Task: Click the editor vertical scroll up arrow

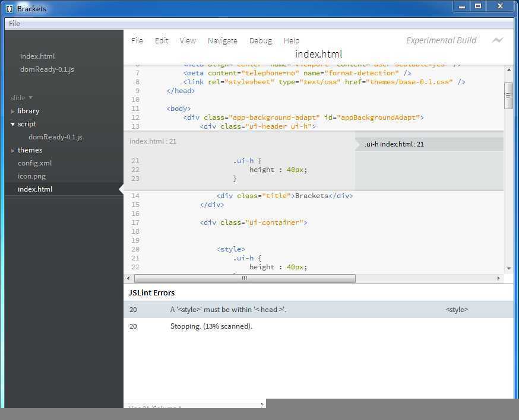Action: tap(509, 70)
